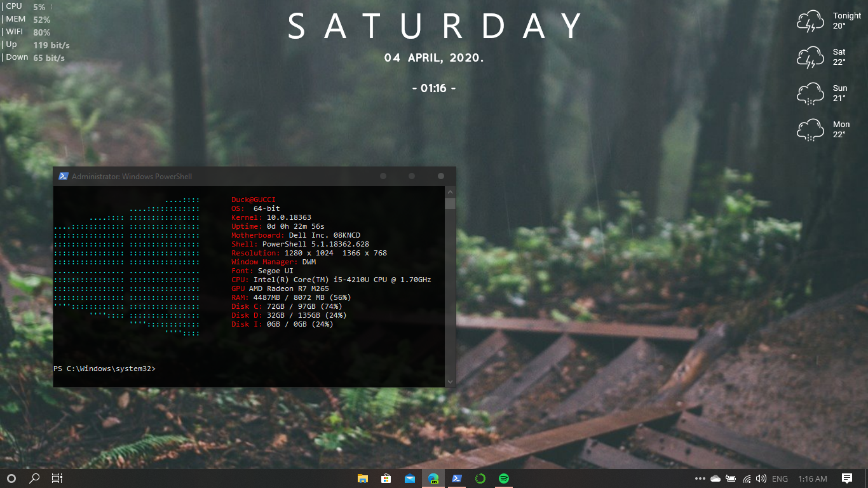Open the volume speaker tray icon
The height and width of the screenshot is (488, 868).
click(x=761, y=478)
